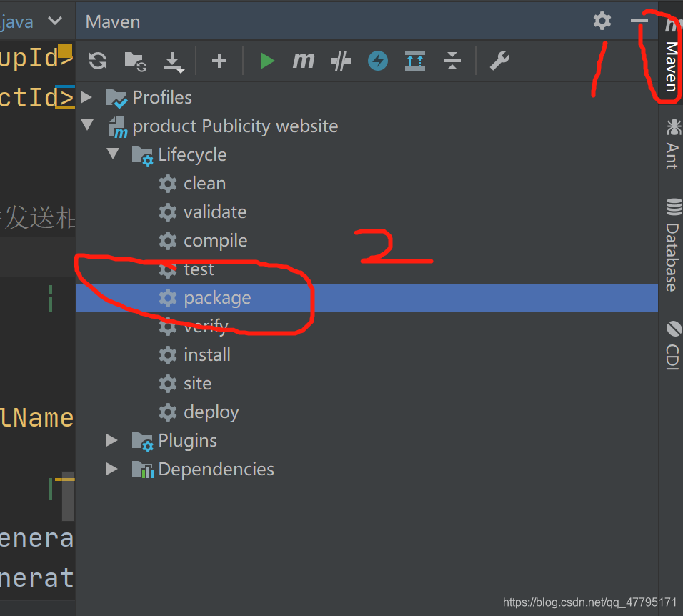Execute Maven goal 'm' icon
Viewport: 683px width, 616px height.
point(304,61)
